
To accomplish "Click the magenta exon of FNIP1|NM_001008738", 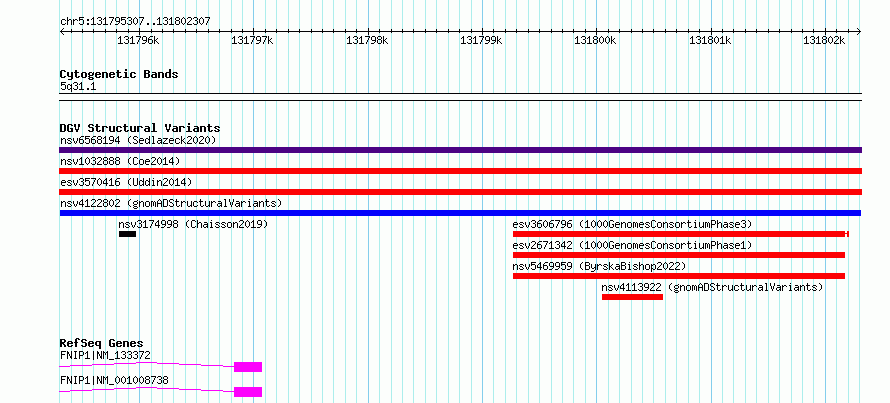I will pyautogui.click(x=248, y=392).
